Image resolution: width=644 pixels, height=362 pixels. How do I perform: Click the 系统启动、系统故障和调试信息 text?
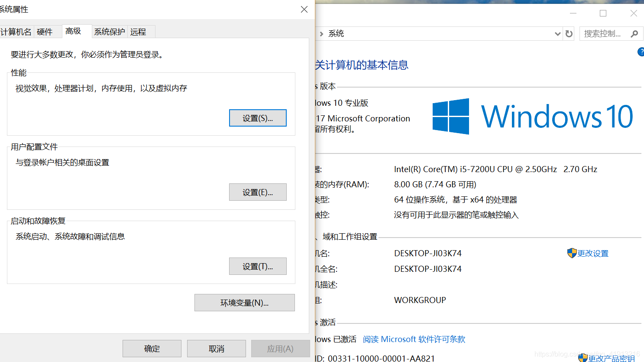[x=70, y=237]
